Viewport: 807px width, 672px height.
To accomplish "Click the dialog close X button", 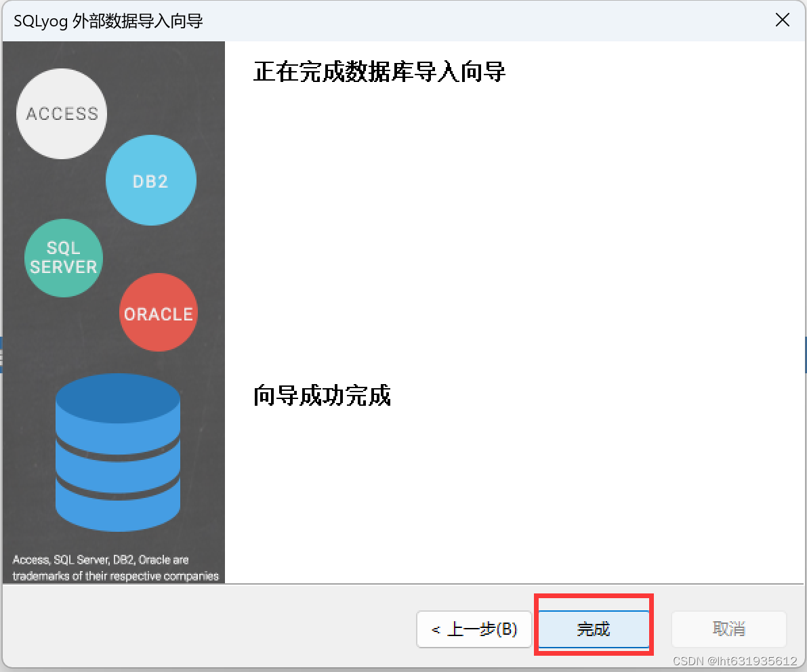I will (783, 20).
